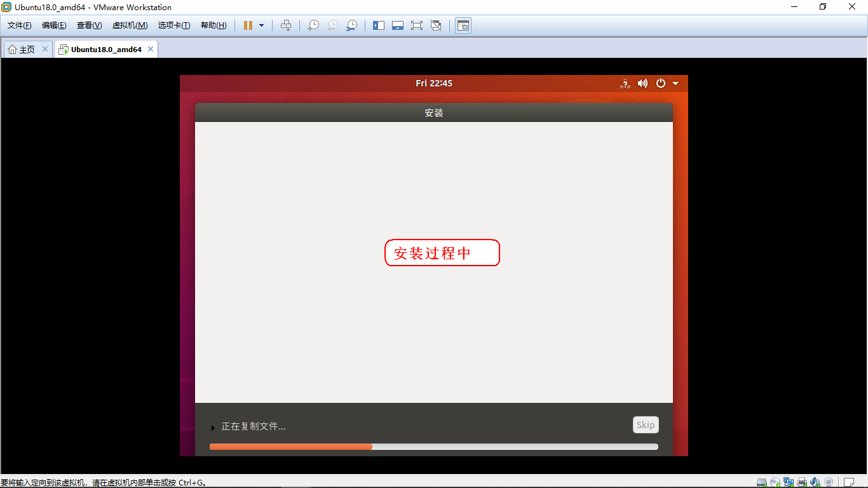
Task: Open the snapshot manager icon
Action: pyautogui.click(x=351, y=25)
